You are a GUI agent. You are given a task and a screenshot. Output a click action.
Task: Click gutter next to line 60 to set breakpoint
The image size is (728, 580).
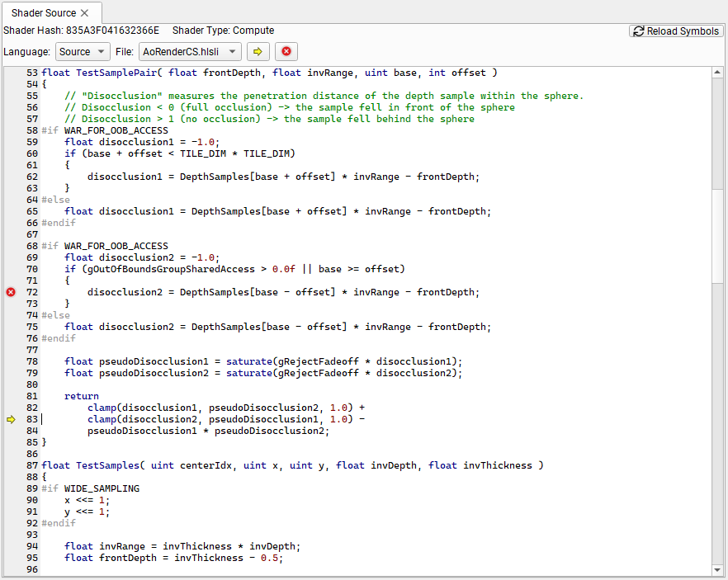pyautogui.click(x=10, y=153)
